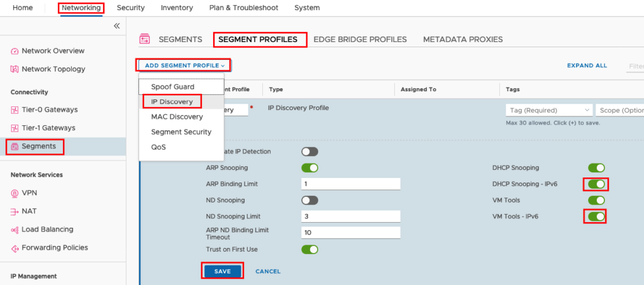Image resolution: width=644 pixels, height=285 pixels.
Task: Open the Networking top menu
Action: (81, 8)
